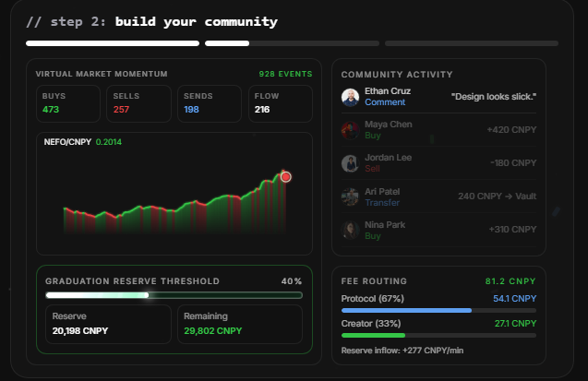Click "Reserve inflow: +277 CNPY/min" text

click(x=402, y=351)
